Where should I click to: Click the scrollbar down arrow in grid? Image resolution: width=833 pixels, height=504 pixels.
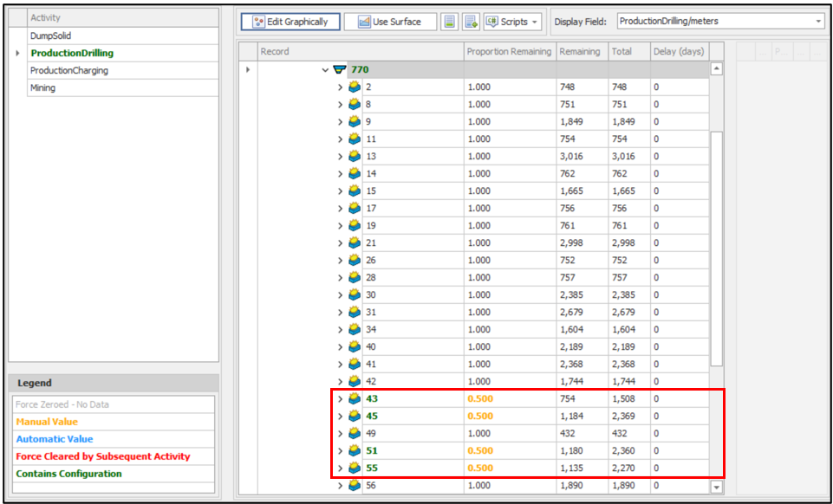coord(716,488)
